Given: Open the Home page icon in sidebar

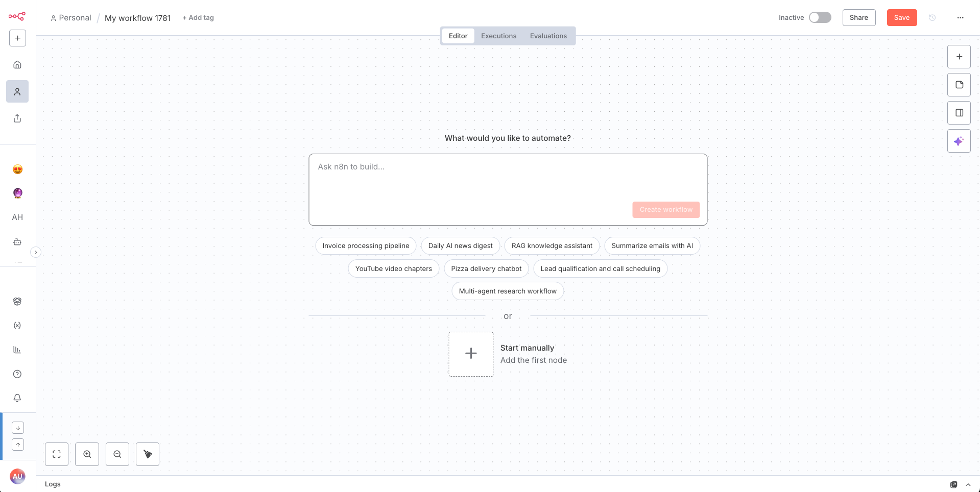Looking at the screenshot, I should point(17,65).
